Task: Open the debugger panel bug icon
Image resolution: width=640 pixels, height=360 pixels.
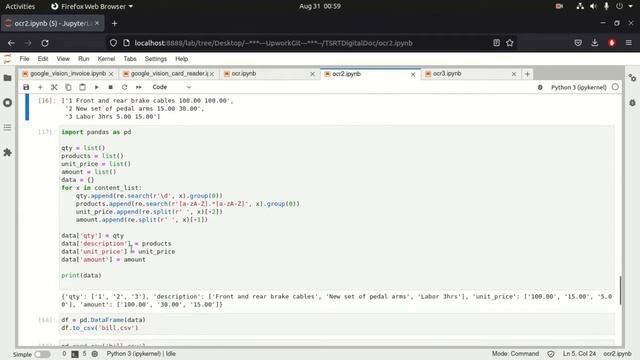Action: click(x=632, y=103)
